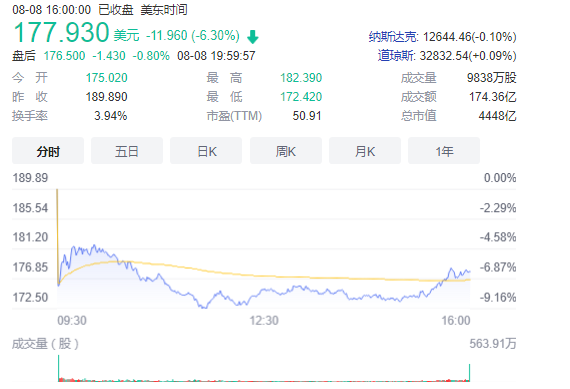Select the 1年 one-year chart tab

tap(444, 151)
